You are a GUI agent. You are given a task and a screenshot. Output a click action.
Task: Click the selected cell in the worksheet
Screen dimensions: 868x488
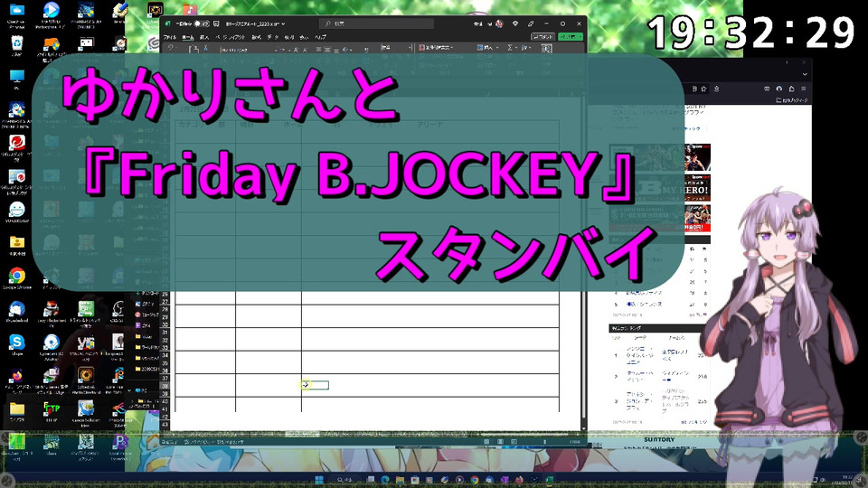(315, 385)
